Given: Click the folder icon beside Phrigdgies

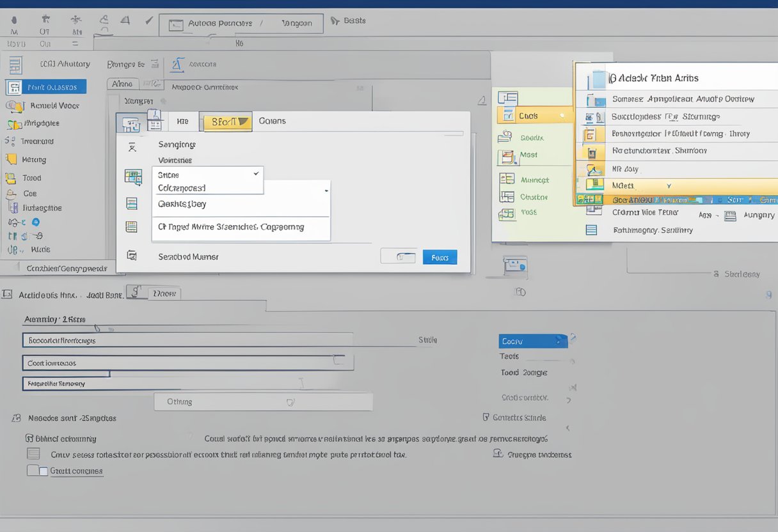Looking at the screenshot, I should pos(14,124).
